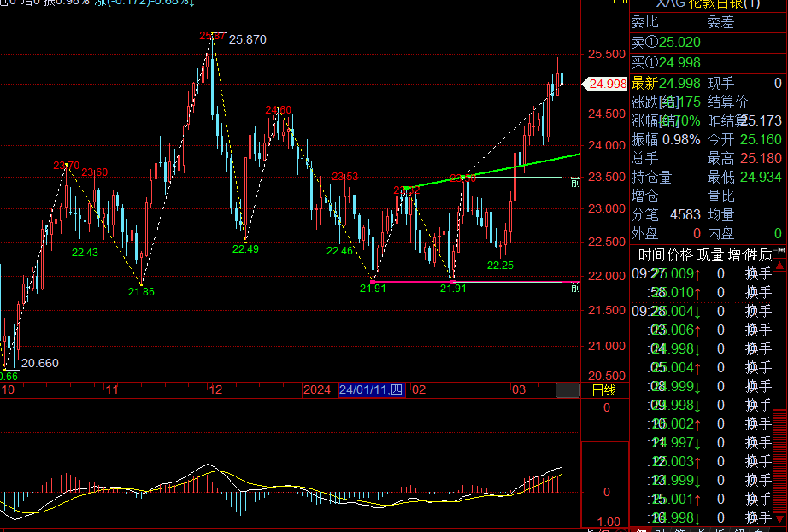The width and height of the screenshot is (788, 532).
Task: Click the highlighted date 24/01/11 on time axis
Action: pyautogui.click(x=371, y=390)
